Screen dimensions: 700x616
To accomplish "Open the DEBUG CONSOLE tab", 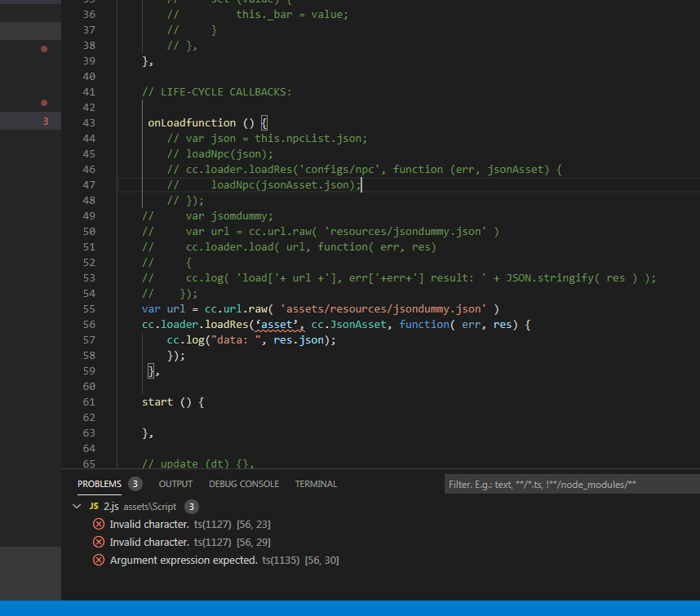I will [x=243, y=484].
